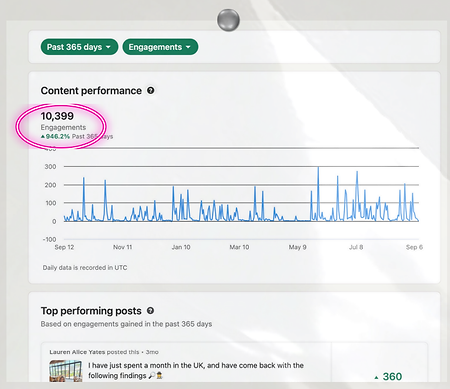Open the UK findings post thumbnail
Viewport: 450px width, 389px height.
[x=66, y=371]
